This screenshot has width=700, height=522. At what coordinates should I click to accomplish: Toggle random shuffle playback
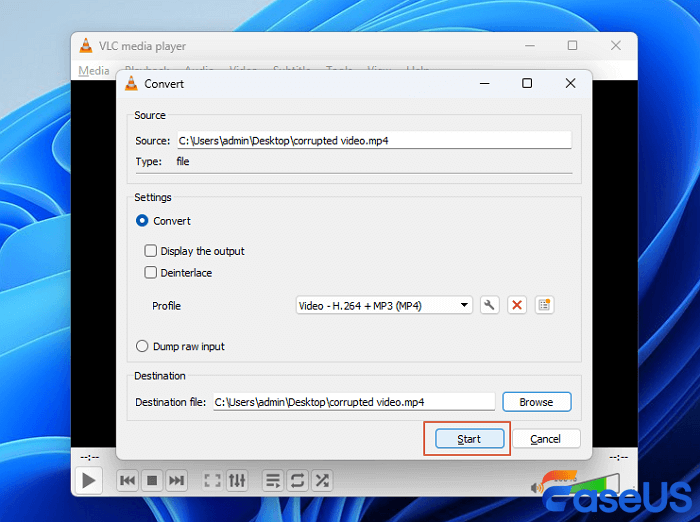click(322, 480)
